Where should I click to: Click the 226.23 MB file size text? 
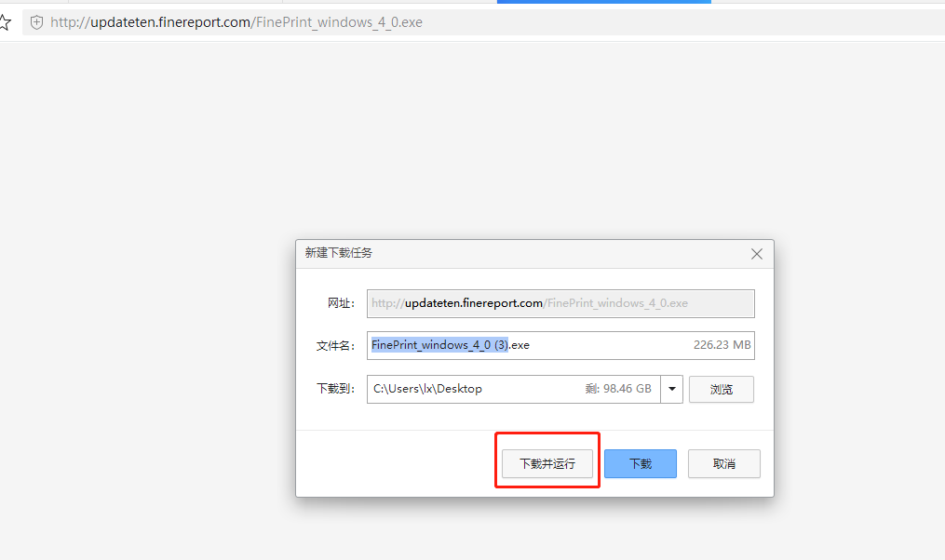click(722, 345)
